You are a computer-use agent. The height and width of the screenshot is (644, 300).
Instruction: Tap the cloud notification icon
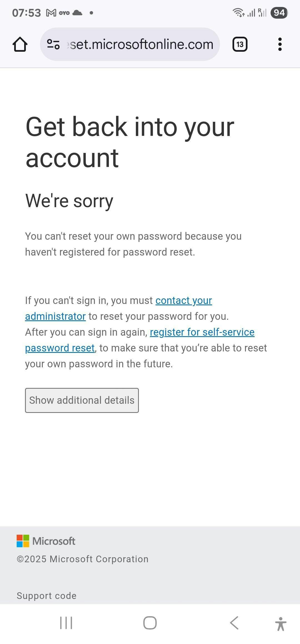coord(77,13)
